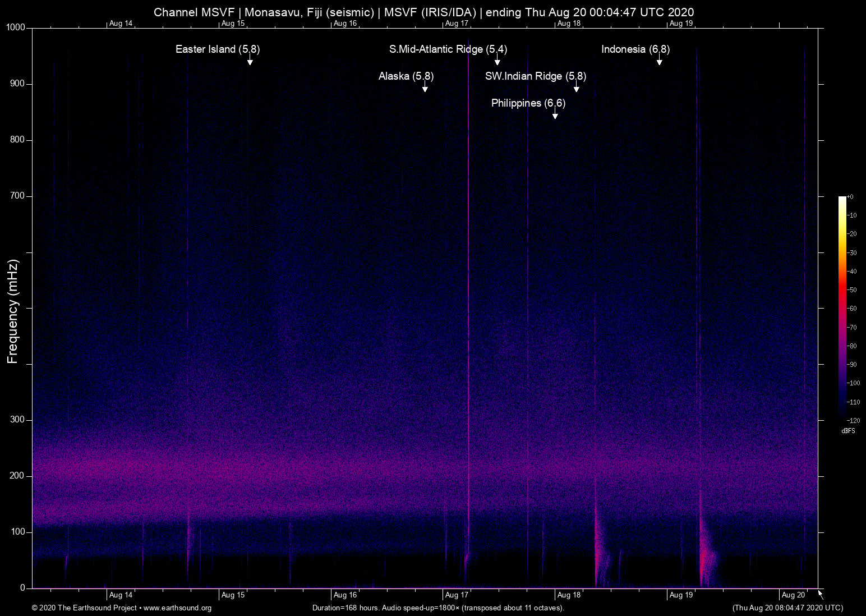866x616 pixels.
Task: Click the -120 value on the color scale
Action: point(854,420)
